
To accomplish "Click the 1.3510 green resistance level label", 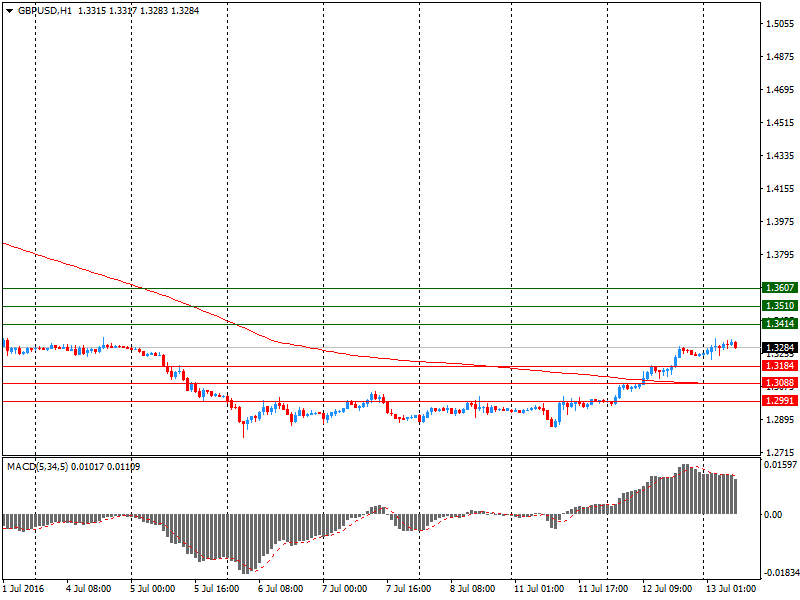I will [780, 306].
